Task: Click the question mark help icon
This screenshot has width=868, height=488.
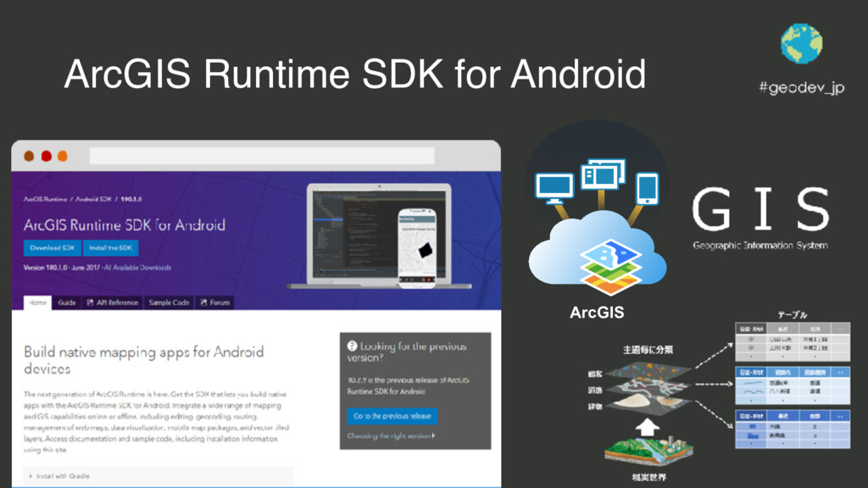Action: coord(352,346)
